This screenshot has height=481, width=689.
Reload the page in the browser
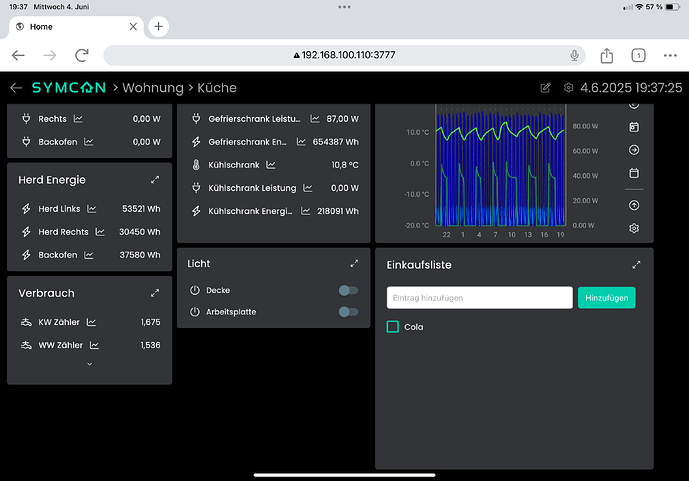click(82, 55)
